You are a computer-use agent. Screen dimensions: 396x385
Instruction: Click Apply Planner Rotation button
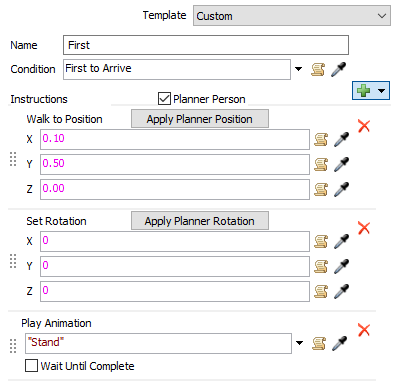coord(200,221)
